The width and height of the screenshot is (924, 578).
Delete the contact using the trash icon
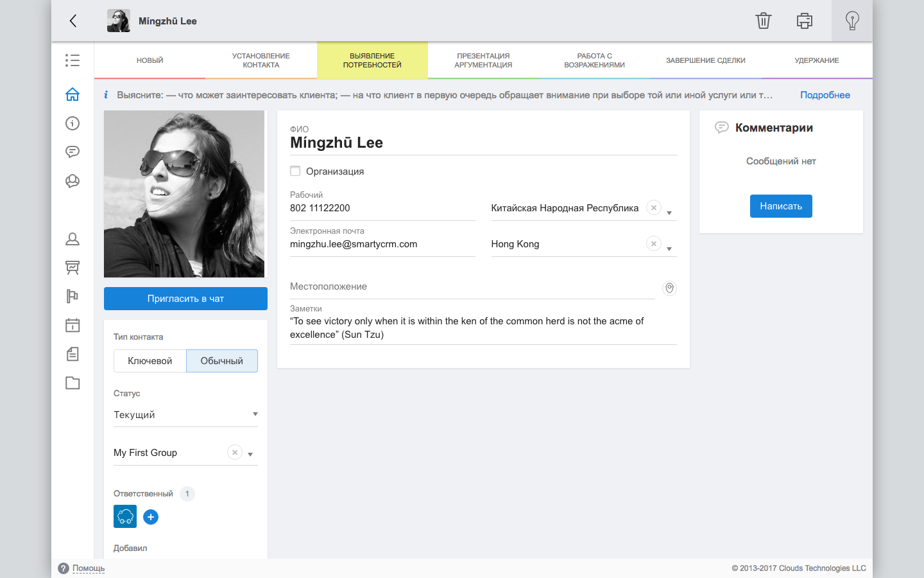(x=763, y=21)
